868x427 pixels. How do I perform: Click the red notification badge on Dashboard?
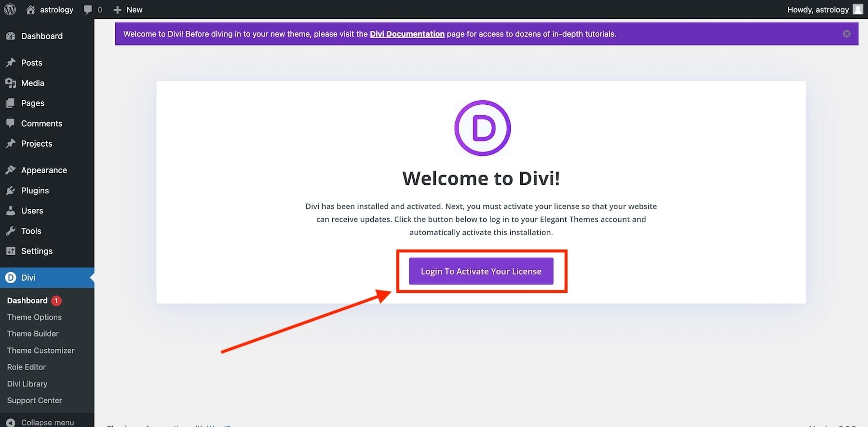click(56, 301)
